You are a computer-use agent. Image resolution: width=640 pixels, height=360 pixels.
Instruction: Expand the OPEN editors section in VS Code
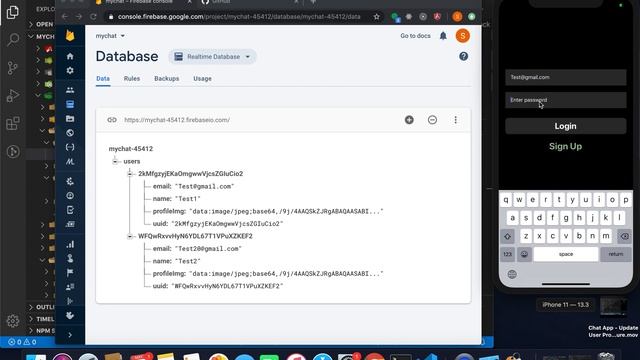pos(41,24)
